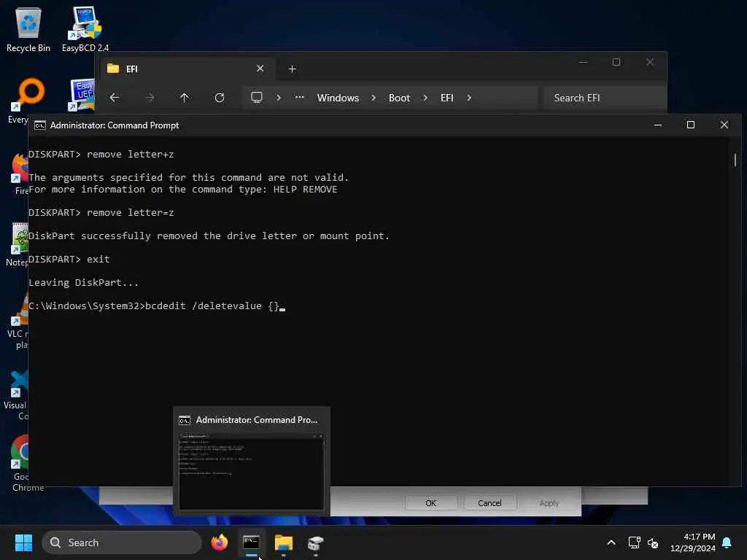Open File Explorer from the taskbar
The image size is (747, 560).
click(284, 542)
